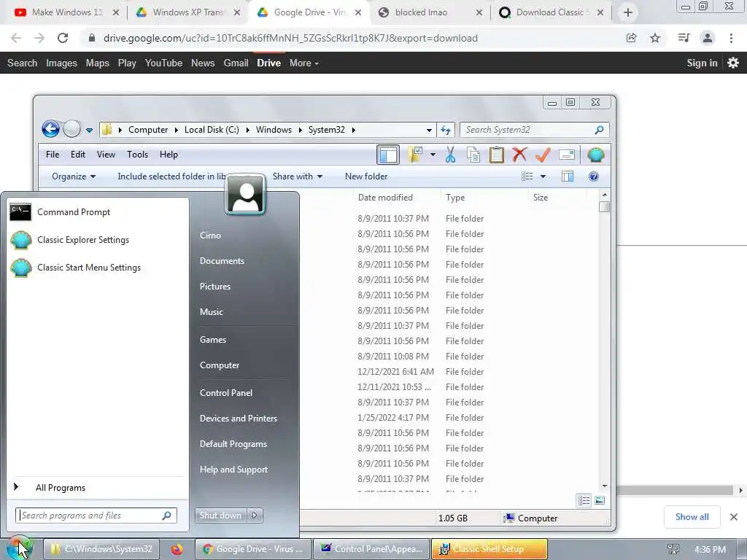This screenshot has height=560, width=747.
Task: Click Sign in on Google bar
Action: (702, 63)
